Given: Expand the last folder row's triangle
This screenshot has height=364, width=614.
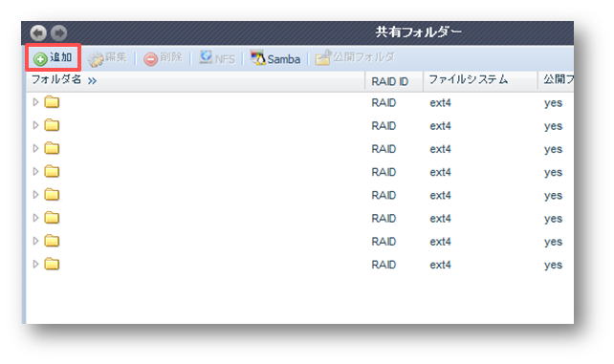Looking at the screenshot, I should point(35,264).
